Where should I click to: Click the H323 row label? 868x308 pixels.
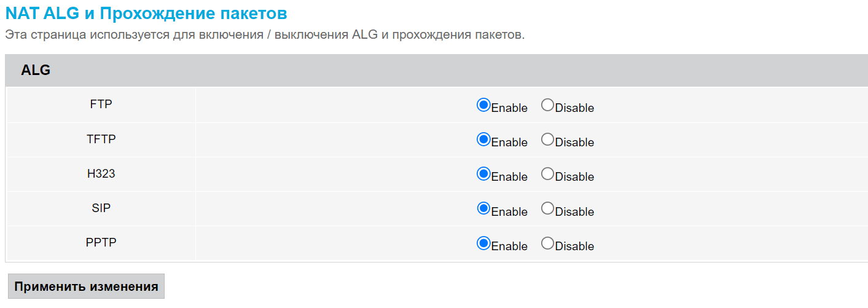101,173
